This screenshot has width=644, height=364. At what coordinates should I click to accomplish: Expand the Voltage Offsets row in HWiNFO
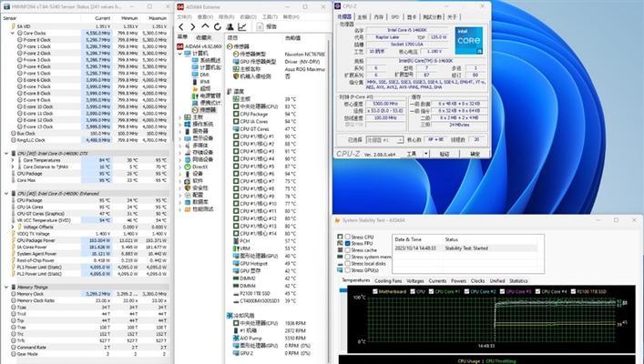point(13,227)
